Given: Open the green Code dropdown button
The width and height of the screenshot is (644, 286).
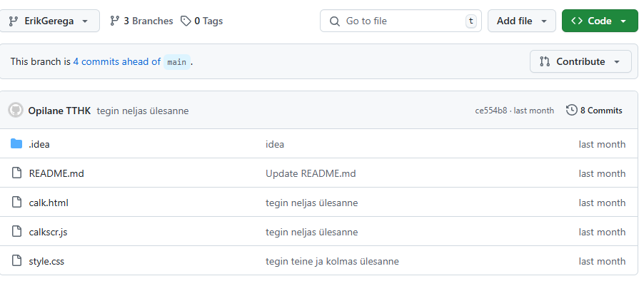Looking at the screenshot, I should pos(600,21).
